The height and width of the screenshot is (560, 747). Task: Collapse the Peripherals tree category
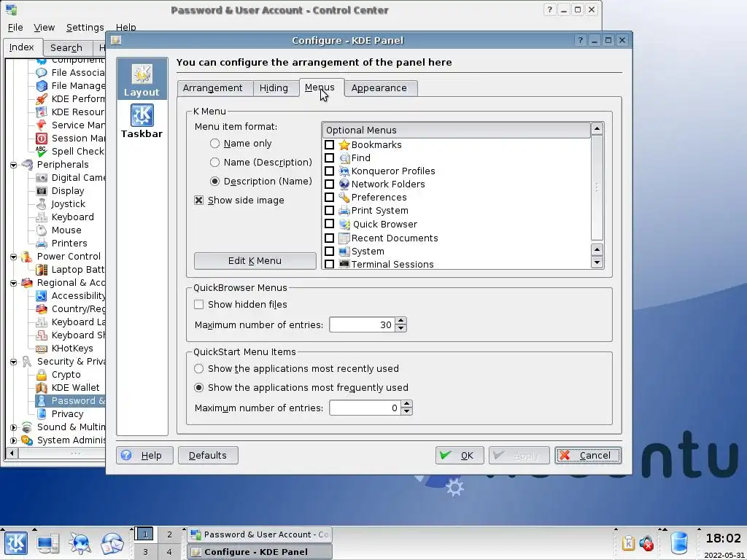tap(13, 165)
